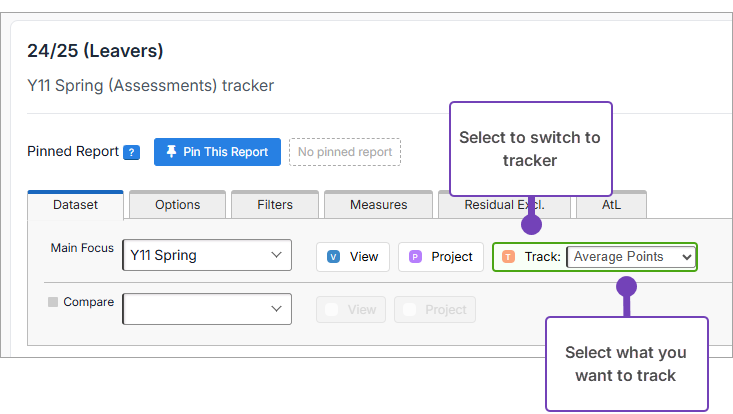Click the 'Select what you want to track' callout
The image size is (733, 414).
pos(626,363)
